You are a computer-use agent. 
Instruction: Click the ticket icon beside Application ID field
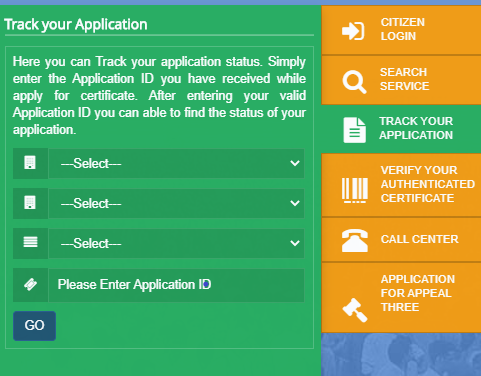pyautogui.click(x=30, y=285)
